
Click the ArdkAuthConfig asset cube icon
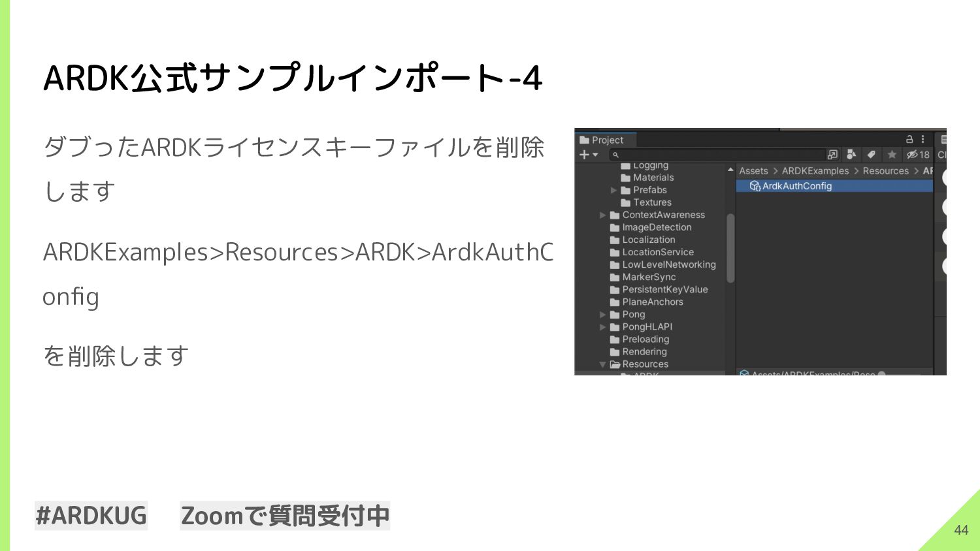point(755,186)
